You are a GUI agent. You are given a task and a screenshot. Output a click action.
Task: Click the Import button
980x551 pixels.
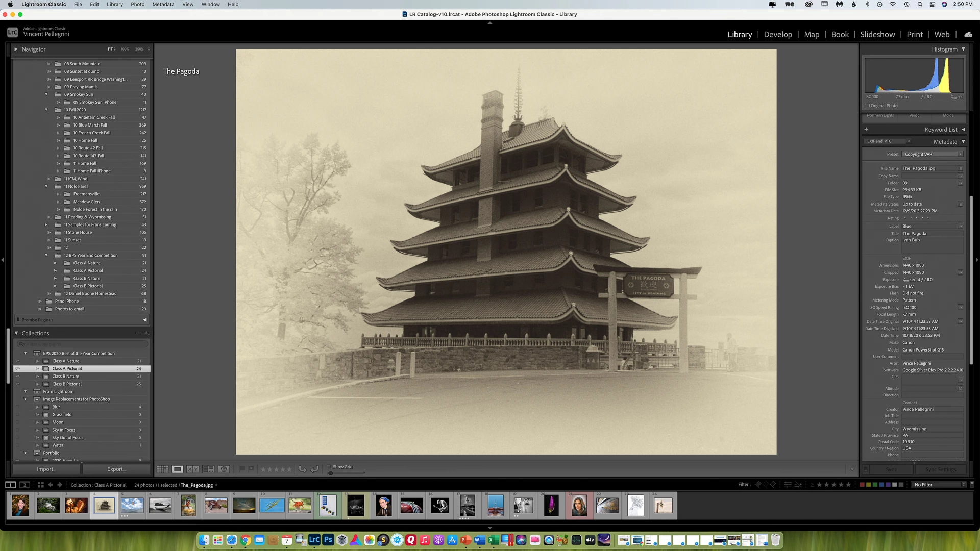click(46, 469)
